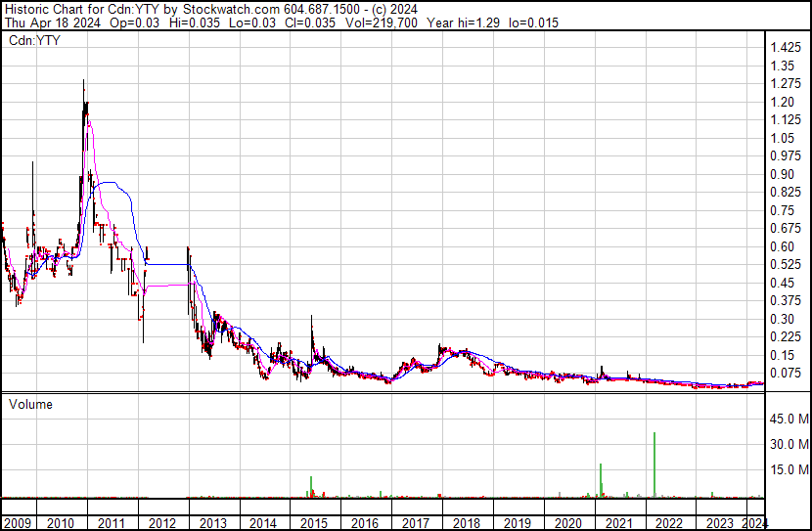Click the 2009 year label at the chart start

pos(18,523)
